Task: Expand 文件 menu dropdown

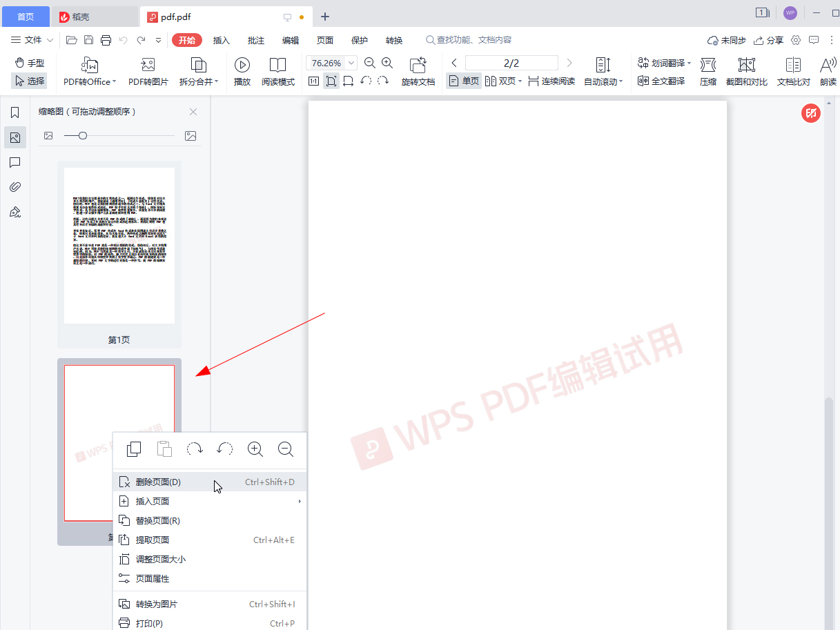Action: 32,40
